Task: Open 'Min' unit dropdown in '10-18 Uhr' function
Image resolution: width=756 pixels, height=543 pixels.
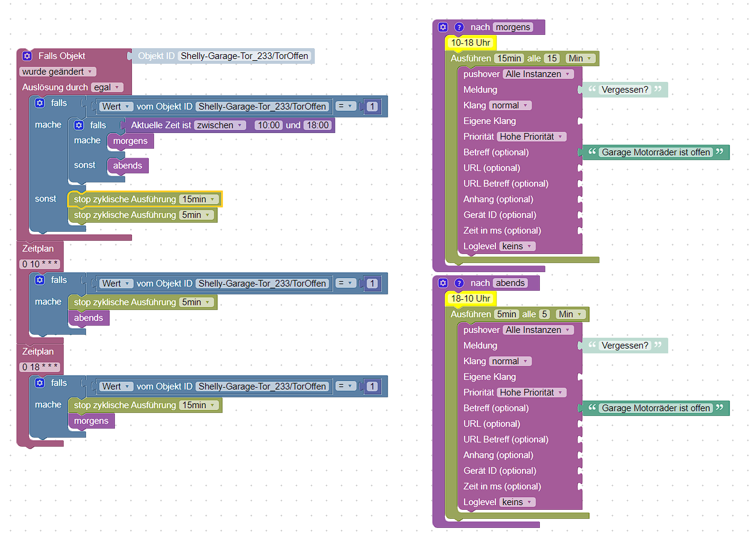Action: pyautogui.click(x=581, y=58)
